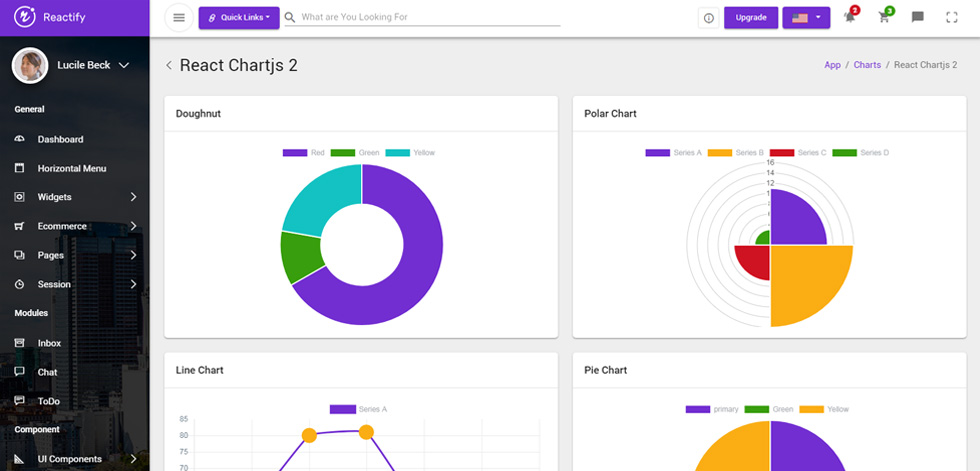Toggle Series A legend in Line Chart
Screen dimensions: 980x471
(x=358, y=409)
